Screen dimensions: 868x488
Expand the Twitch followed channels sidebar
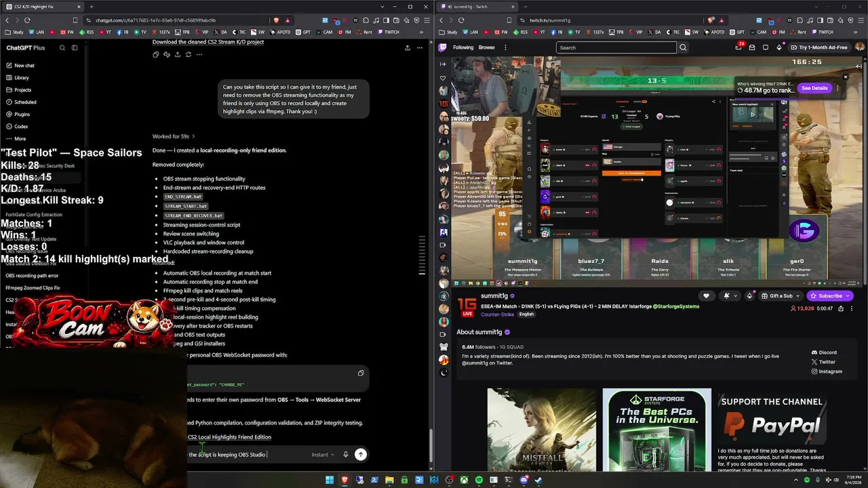(x=443, y=64)
